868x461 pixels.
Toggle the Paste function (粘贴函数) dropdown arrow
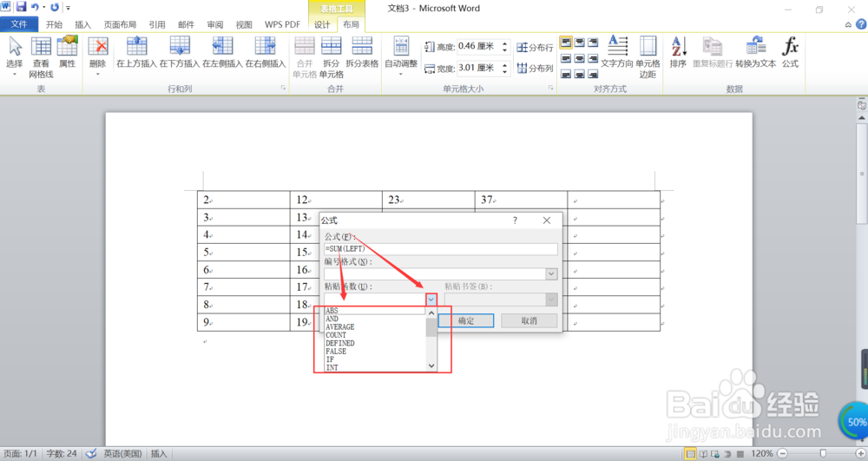[431, 300]
